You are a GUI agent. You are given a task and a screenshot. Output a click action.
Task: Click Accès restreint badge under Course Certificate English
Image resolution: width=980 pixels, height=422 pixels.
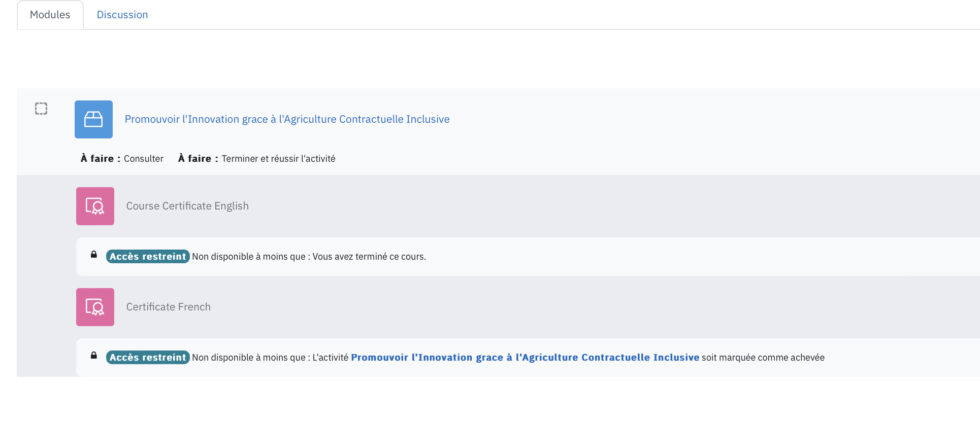click(148, 257)
